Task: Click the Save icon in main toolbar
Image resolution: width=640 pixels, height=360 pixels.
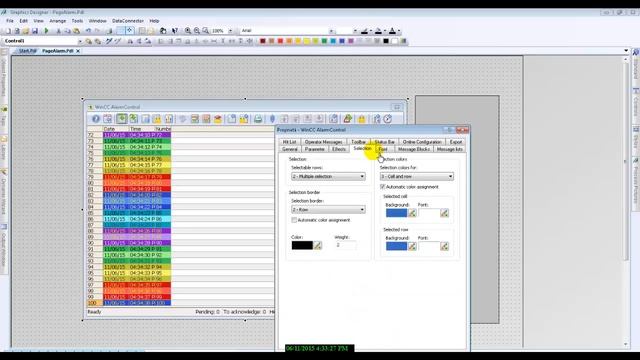Action: [x=35, y=31]
